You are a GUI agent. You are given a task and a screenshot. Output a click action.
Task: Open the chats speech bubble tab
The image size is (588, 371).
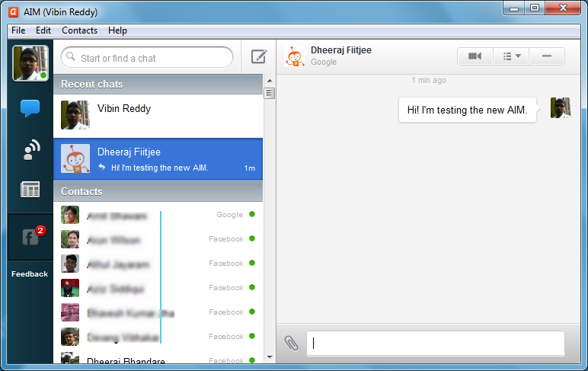30,108
